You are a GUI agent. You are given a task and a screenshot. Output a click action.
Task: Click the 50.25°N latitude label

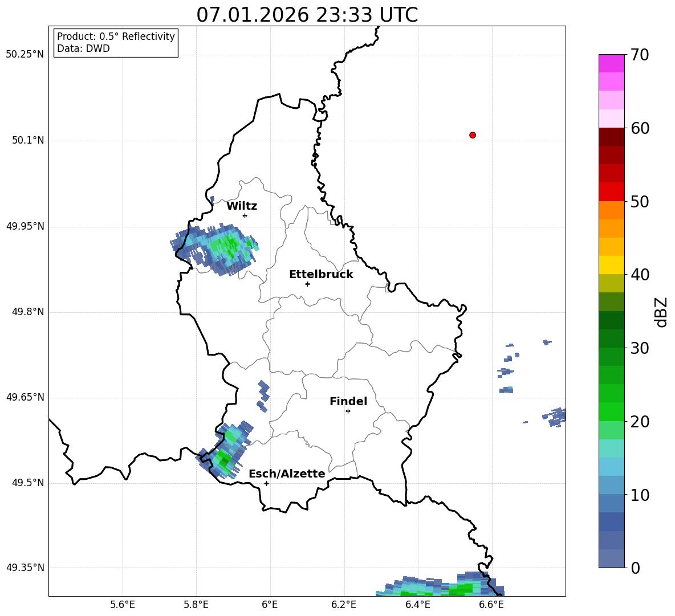pyautogui.click(x=25, y=55)
